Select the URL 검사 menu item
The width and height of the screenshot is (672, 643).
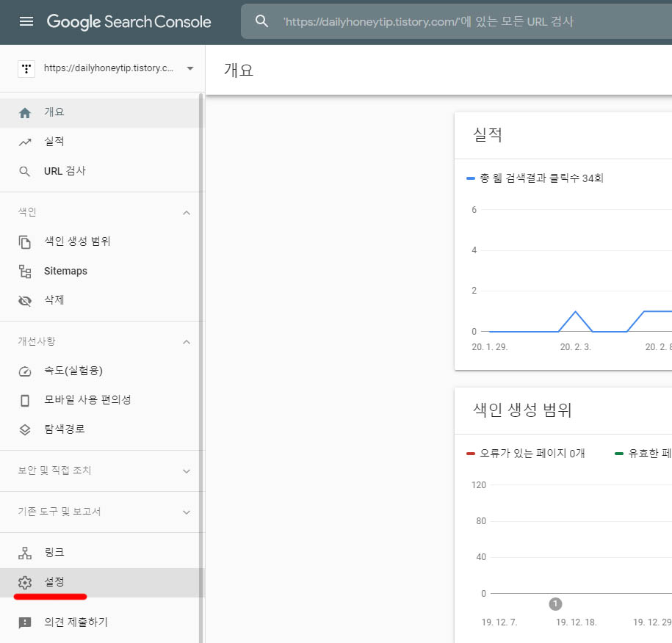pyautogui.click(x=100, y=171)
